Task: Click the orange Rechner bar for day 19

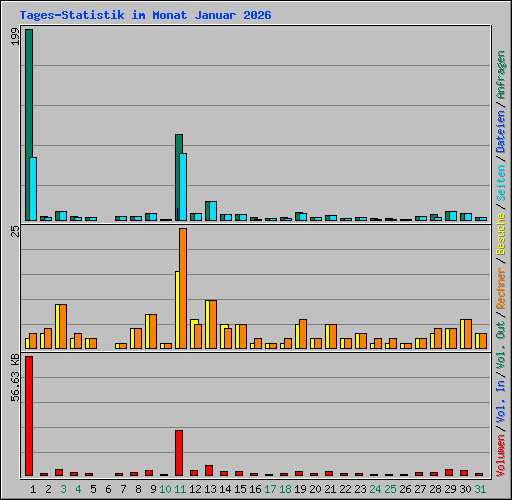Action: (303, 334)
